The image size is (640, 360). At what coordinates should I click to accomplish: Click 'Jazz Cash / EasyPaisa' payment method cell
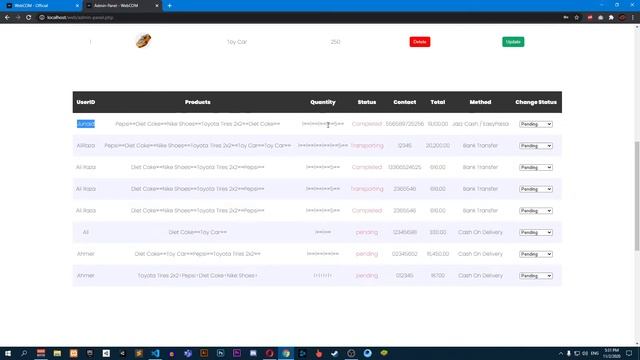480,124
